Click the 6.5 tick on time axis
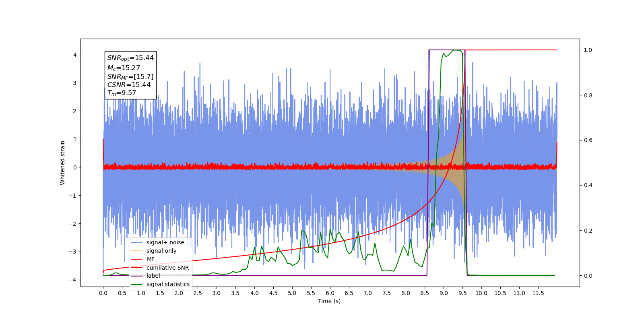Screen dimensions: 644x322 point(349,293)
